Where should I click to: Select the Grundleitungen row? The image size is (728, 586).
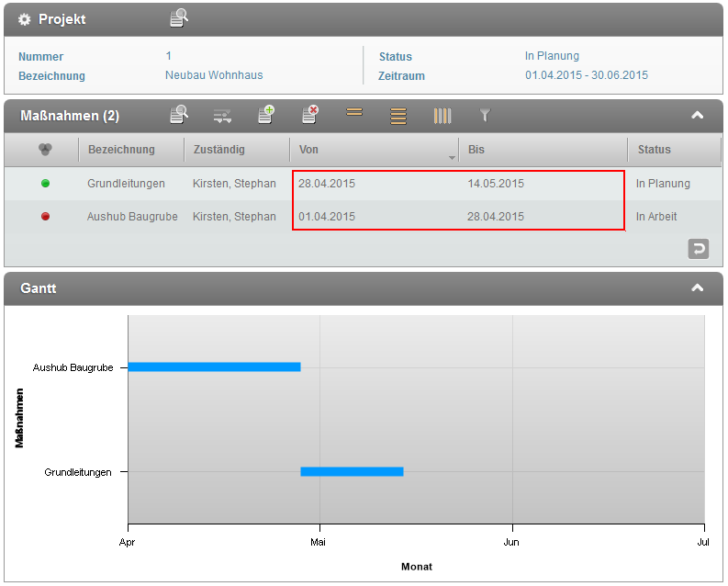[126, 184]
